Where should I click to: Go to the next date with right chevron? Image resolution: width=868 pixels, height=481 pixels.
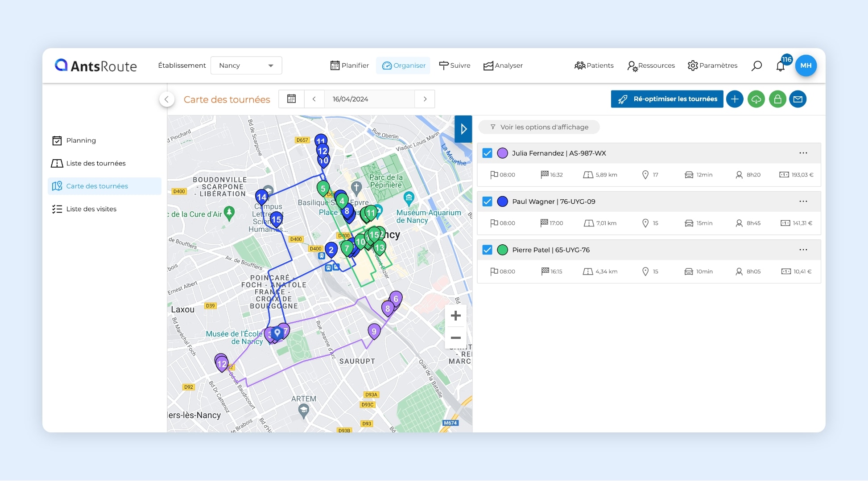[x=425, y=99]
